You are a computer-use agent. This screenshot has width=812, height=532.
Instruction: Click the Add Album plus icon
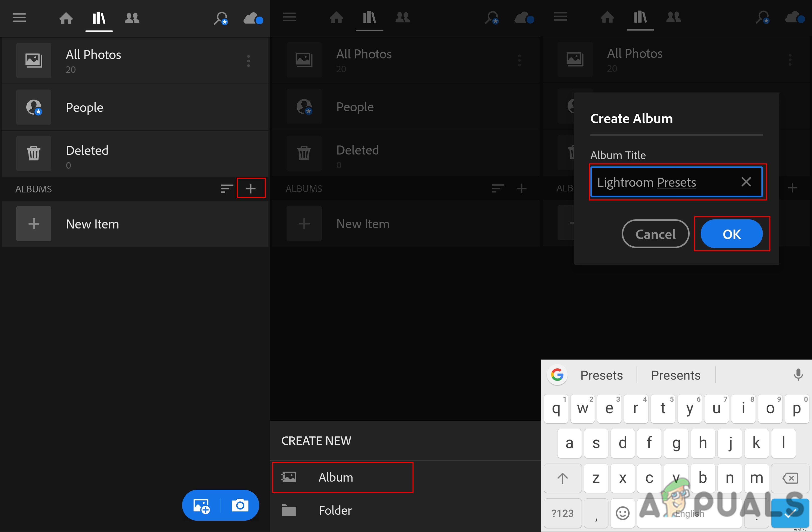coord(251,189)
